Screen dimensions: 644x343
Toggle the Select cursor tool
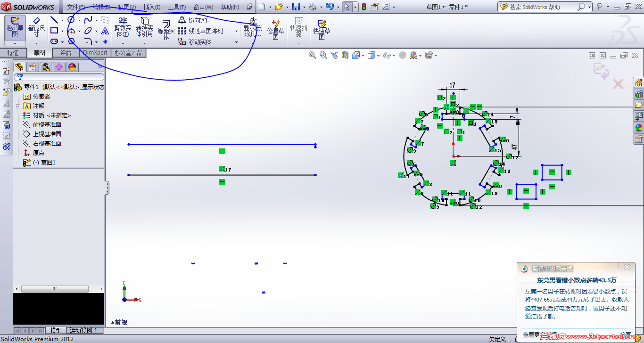pos(347,7)
